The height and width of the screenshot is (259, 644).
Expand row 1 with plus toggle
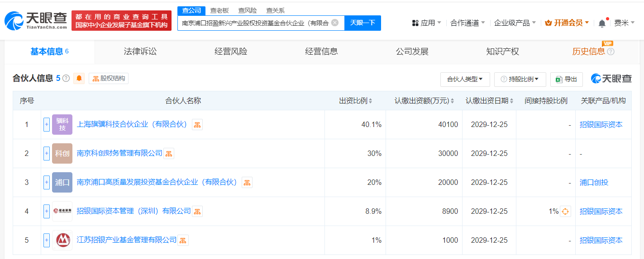(47, 124)
